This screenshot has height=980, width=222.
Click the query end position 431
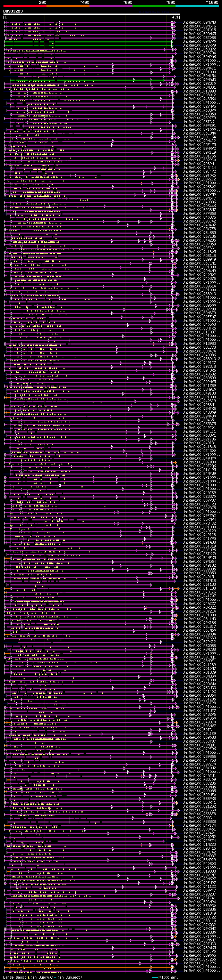(x=175, y=17)
